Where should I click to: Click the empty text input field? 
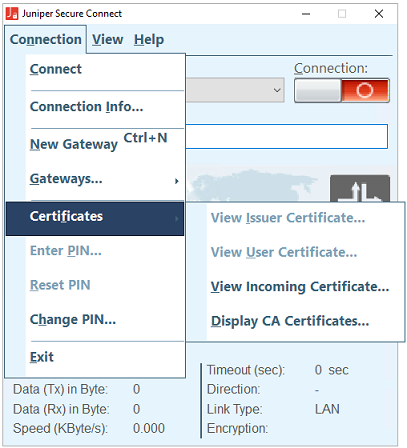(286, 137)
